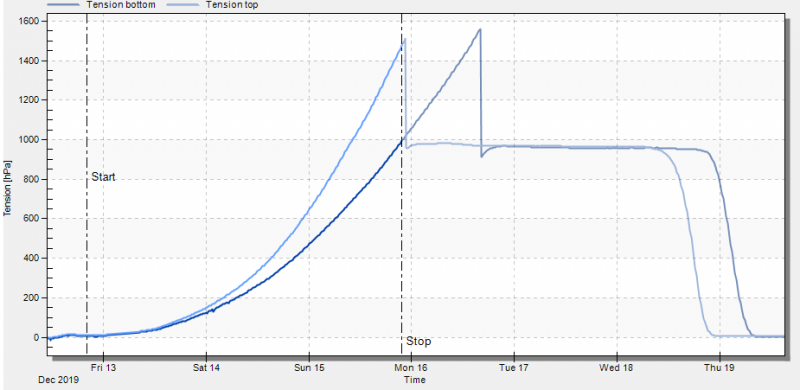Click the Stop marker label
This screenshot has height=390, width=800.
[x=418, y=341]
